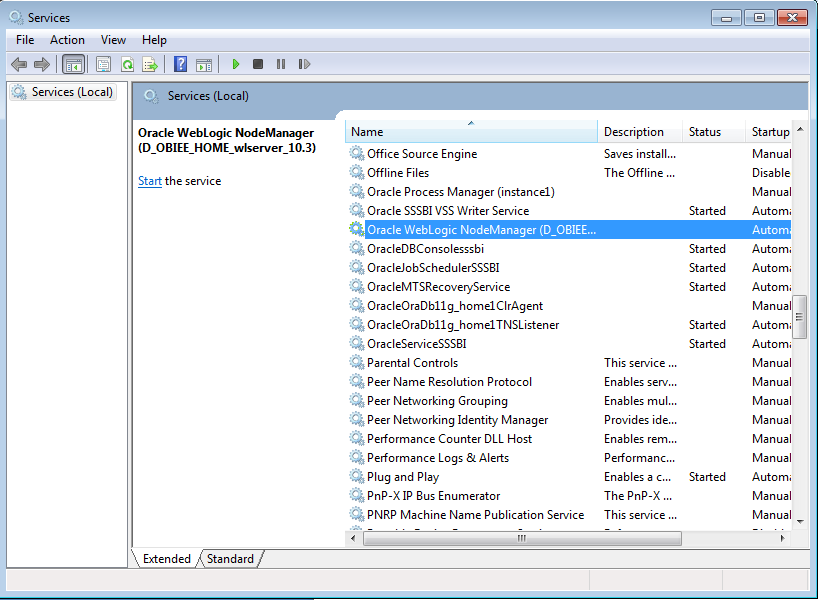Select the OracleServiceSSSBI service name
Screen dimensions: 818x600
pos(416,343)
